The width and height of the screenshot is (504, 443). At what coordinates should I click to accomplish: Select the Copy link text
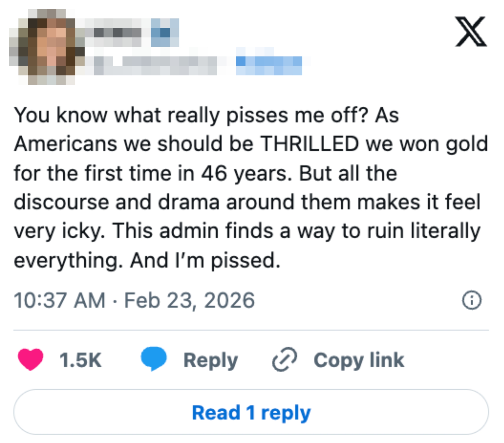tap(359, 360)
